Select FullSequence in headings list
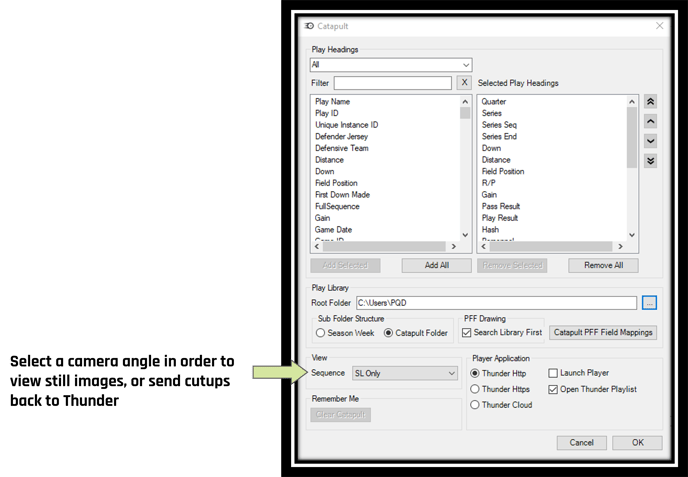 [337, 206]
